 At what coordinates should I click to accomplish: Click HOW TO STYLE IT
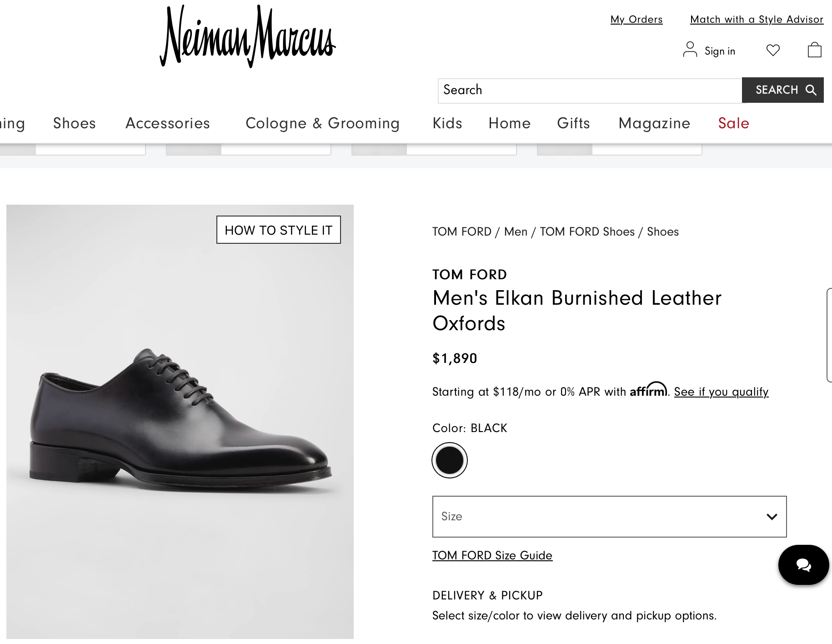(278, 230)
